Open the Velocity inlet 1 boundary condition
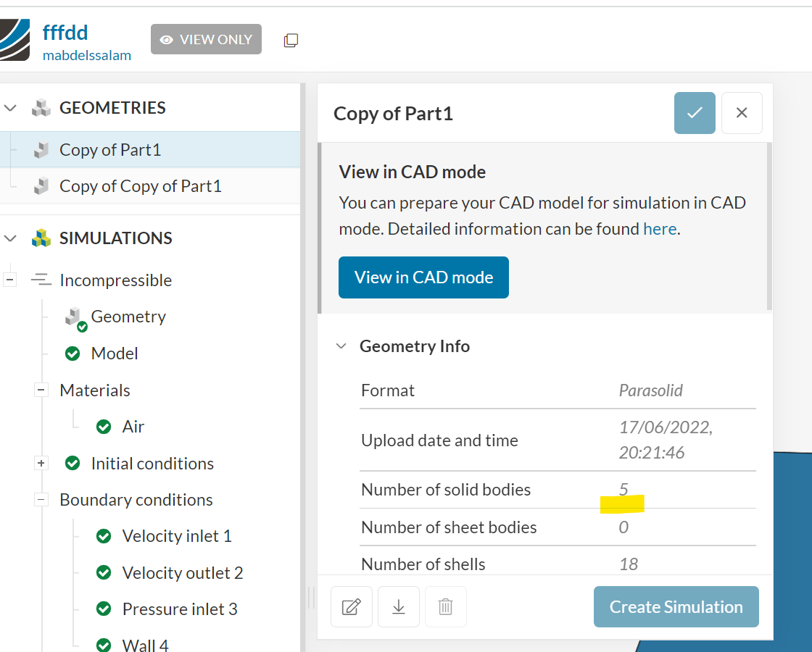Screen dimensions: 812x652 click(x=177, y=536)
